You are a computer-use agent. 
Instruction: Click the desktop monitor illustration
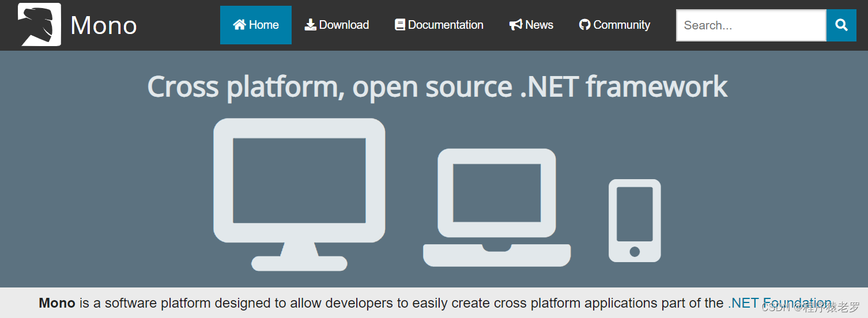[x=299, y=195]
